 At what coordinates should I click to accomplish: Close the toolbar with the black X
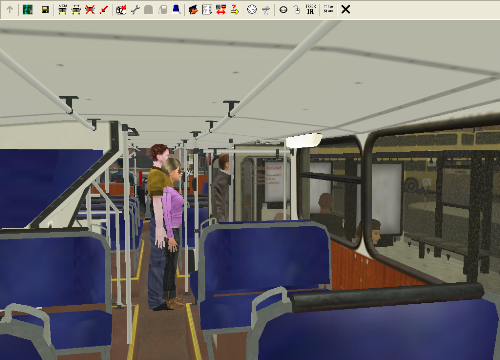pos(346,9)
